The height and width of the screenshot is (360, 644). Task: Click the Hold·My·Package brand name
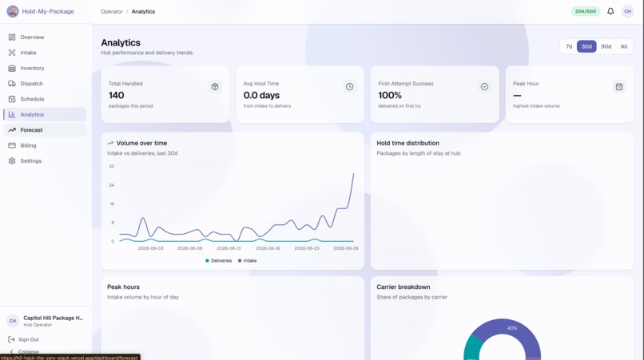(48, 11)
